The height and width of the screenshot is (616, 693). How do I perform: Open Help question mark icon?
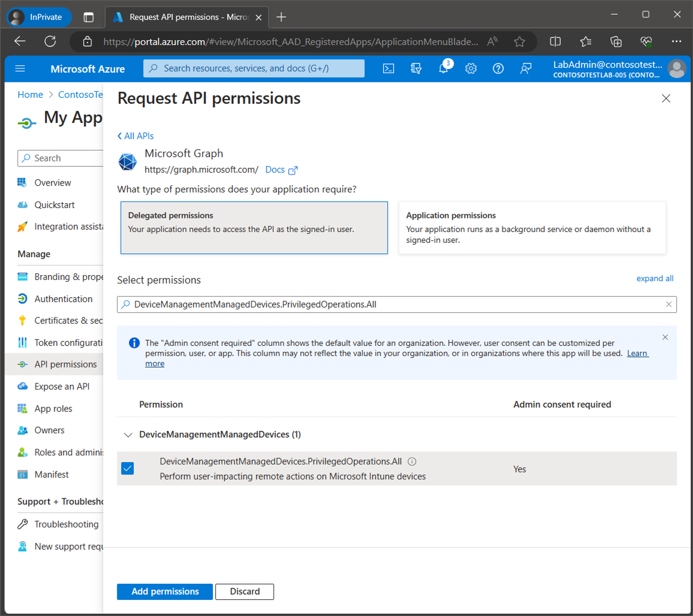(x=498, y=68)
